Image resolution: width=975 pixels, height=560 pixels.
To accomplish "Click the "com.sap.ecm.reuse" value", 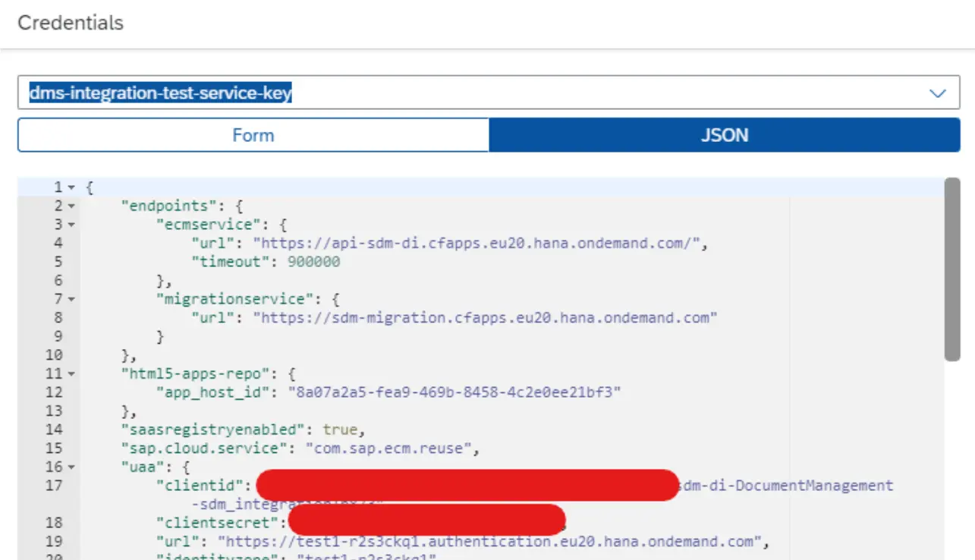I will point(388,448).
